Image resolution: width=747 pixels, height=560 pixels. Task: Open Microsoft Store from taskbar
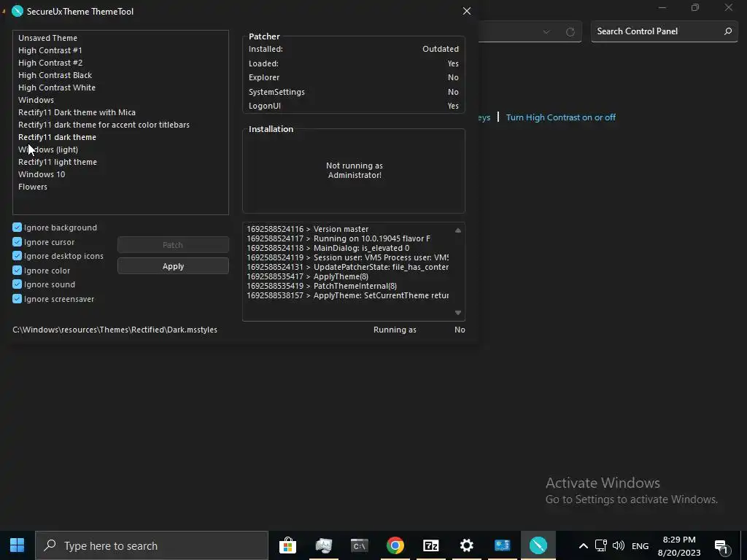(287, 545)
